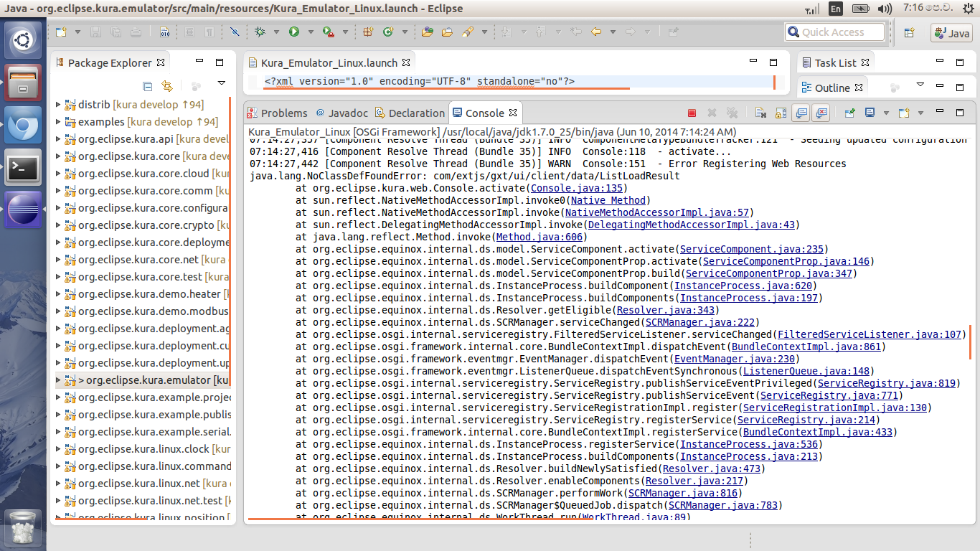Click the New Java Package icon
The height and width of the screenshot is (551, 980).
pos(368,32)
